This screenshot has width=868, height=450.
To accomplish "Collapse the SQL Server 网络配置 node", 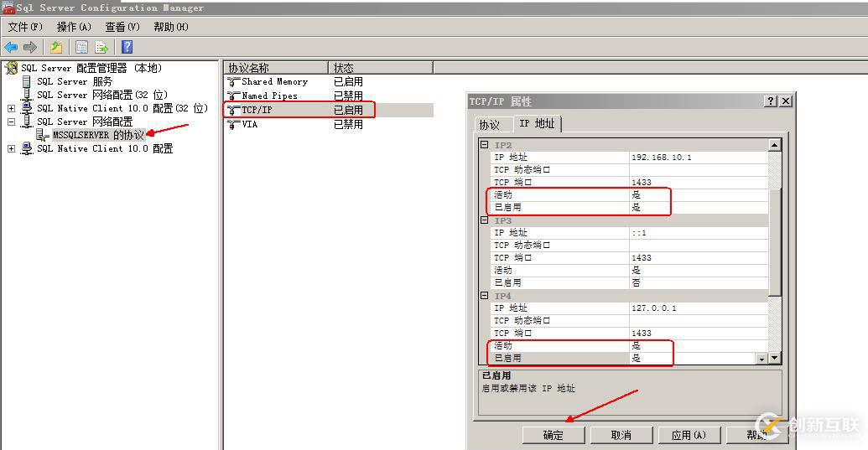I will pyautogui.click(x=11, y=122).
